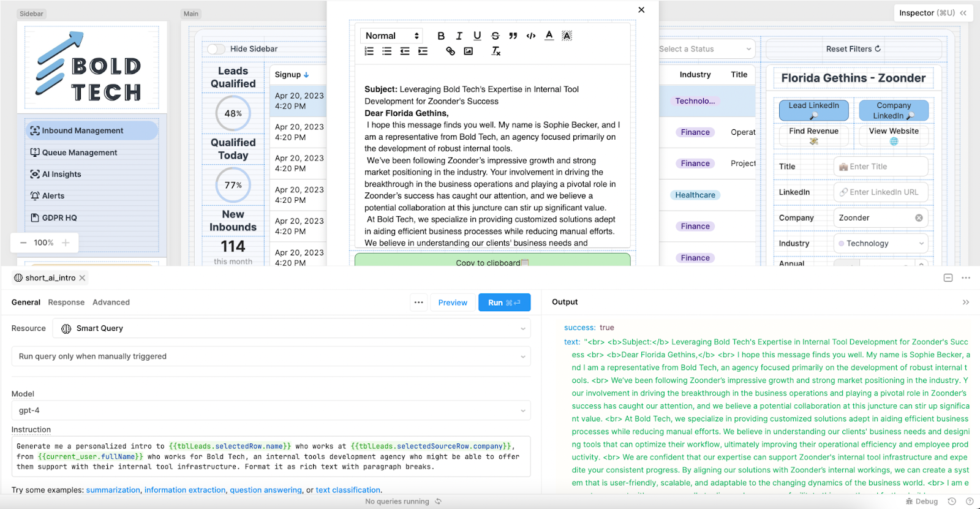The height and width of the screenshot is (509, 980).
Task: Open the Lead LinkedIn button
Action: pos(813,110)
